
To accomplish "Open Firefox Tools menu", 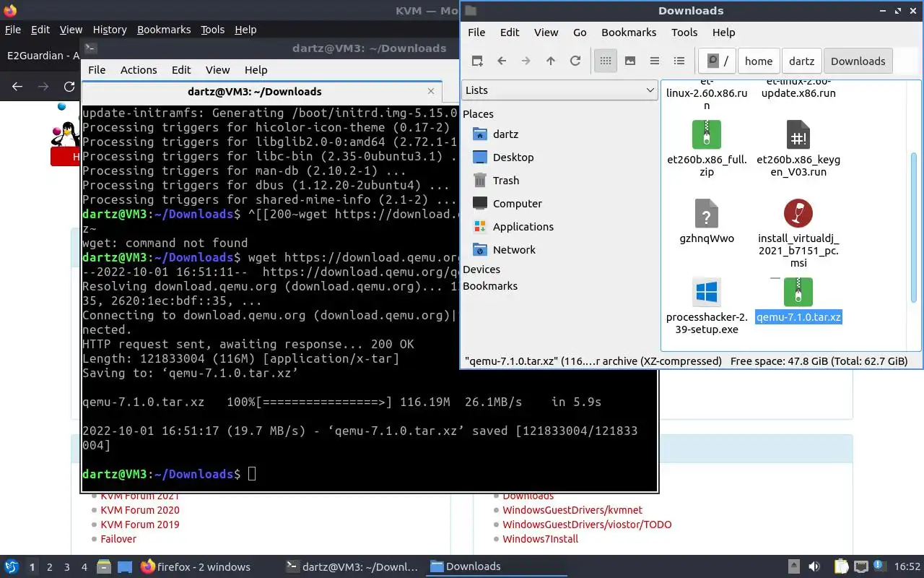I will [x=212, y=30].
